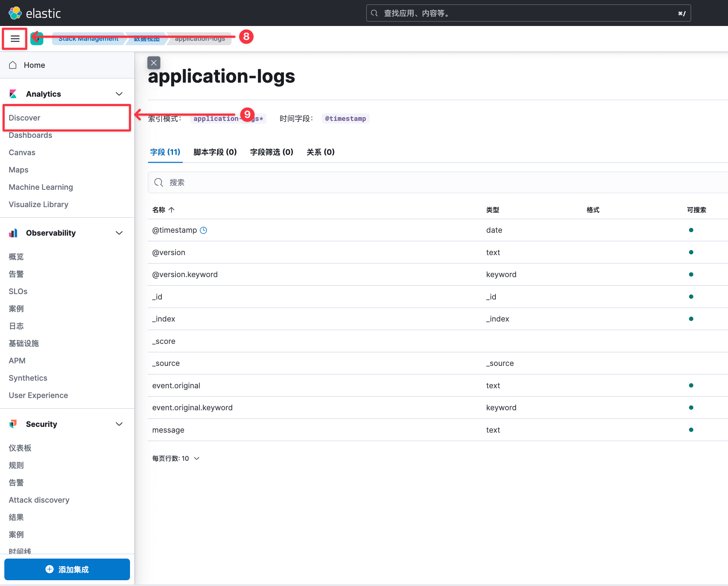This screenshot has height=586, width=728.
Task: Open Canvas from the sidebar
Action: coord(22,152)
